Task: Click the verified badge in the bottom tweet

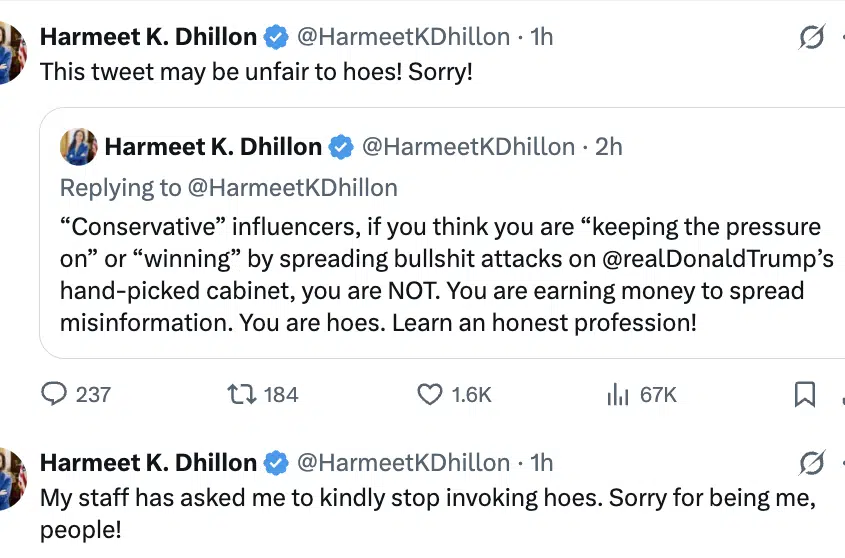Action: pyautogui.click(x=275, y=463)
